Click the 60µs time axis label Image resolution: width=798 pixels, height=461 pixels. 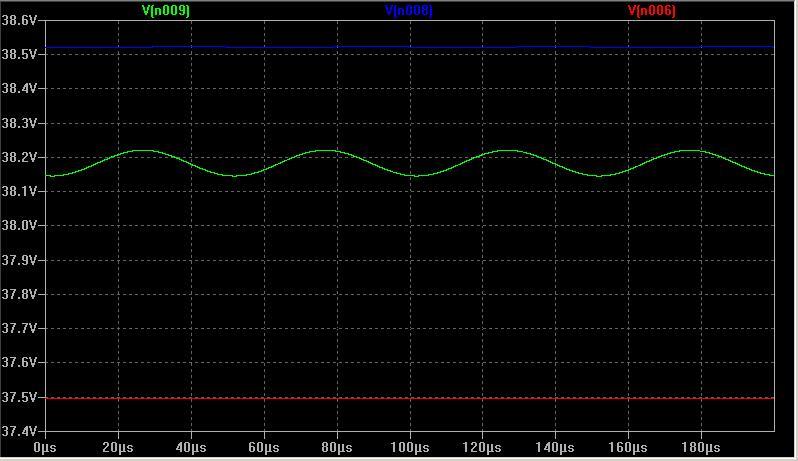[264, 448]
